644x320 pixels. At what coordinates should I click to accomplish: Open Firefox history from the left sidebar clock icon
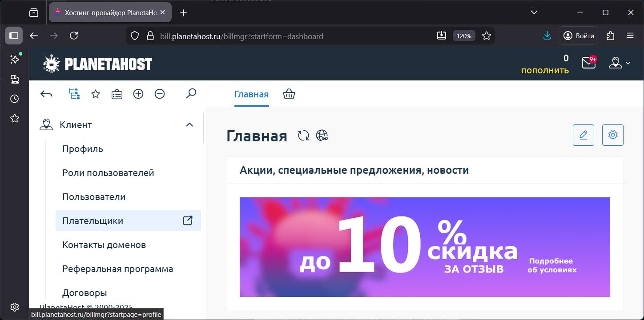pyautogui.click(x=14, y=99)
